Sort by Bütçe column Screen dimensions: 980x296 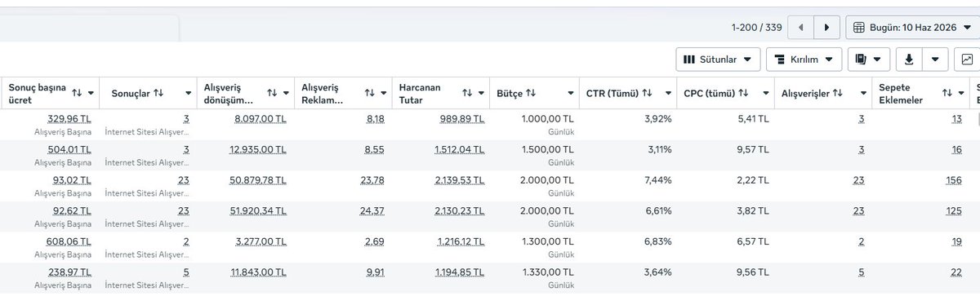531,94
